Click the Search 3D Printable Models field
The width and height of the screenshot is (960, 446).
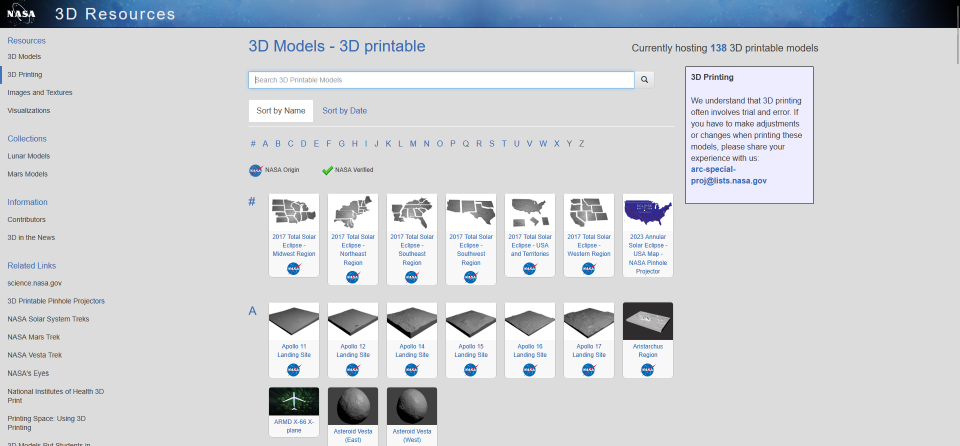point(441,80)
